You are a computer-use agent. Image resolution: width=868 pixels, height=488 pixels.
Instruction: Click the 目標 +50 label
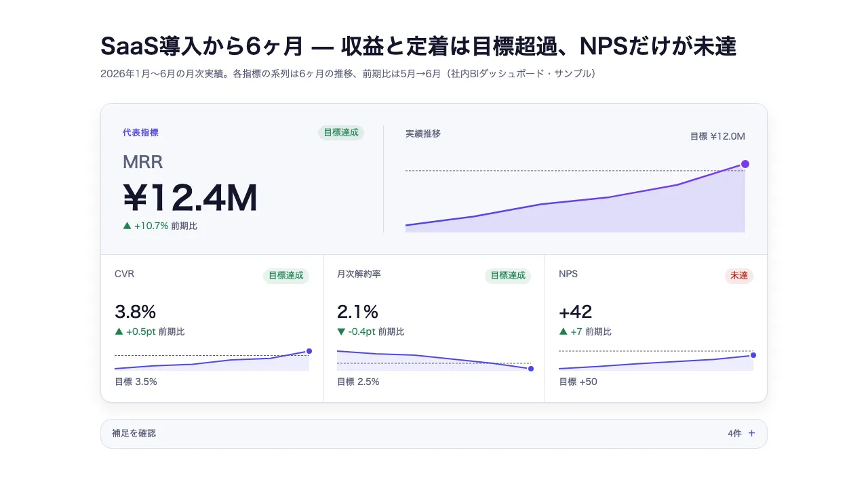(578, 382)
